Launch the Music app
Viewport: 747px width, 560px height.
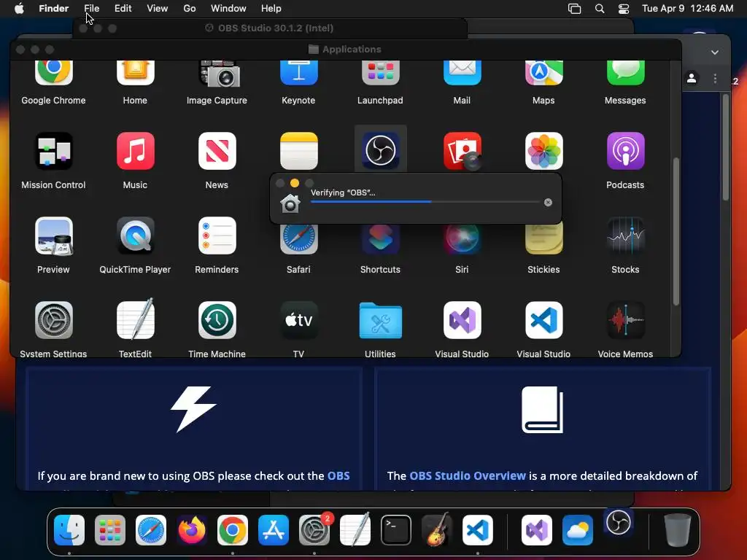tap(135, 152)
